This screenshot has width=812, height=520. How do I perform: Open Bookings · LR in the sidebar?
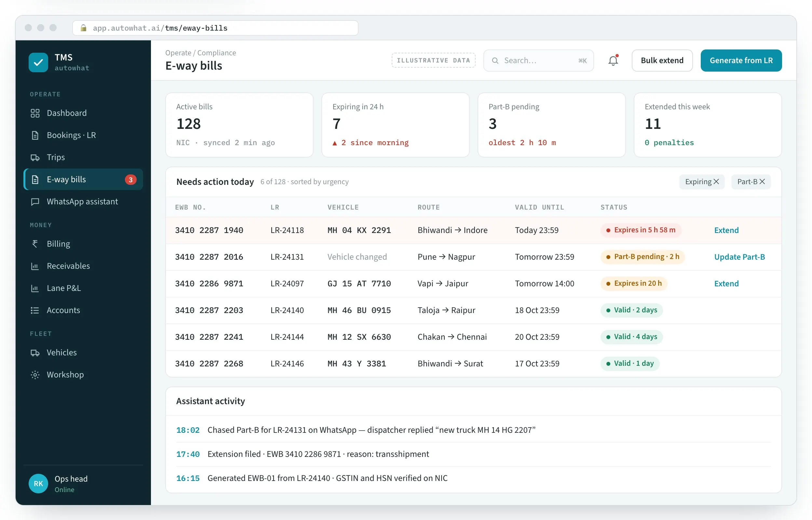click(83, 135)
